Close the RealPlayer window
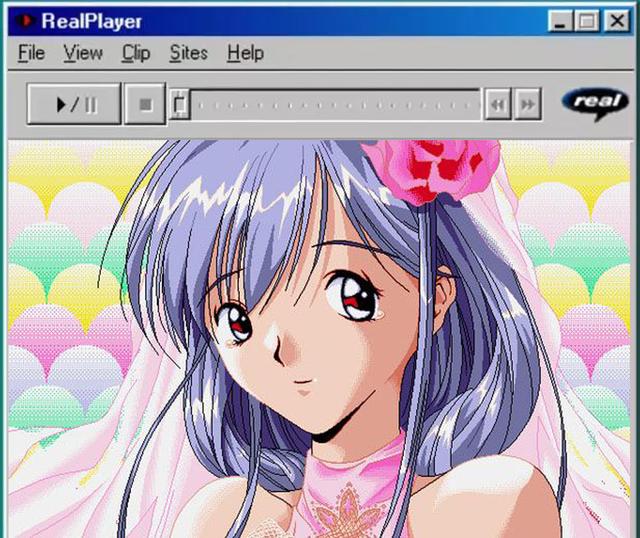Viewport: 640px width, 538px height. (x=617, y=20)
